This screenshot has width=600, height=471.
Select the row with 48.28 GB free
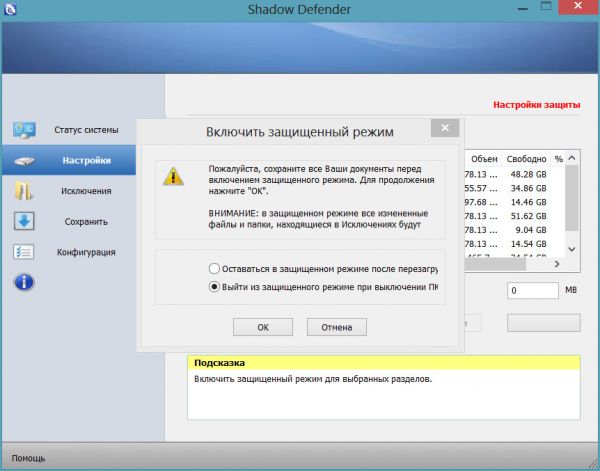[x=515, y=174]
